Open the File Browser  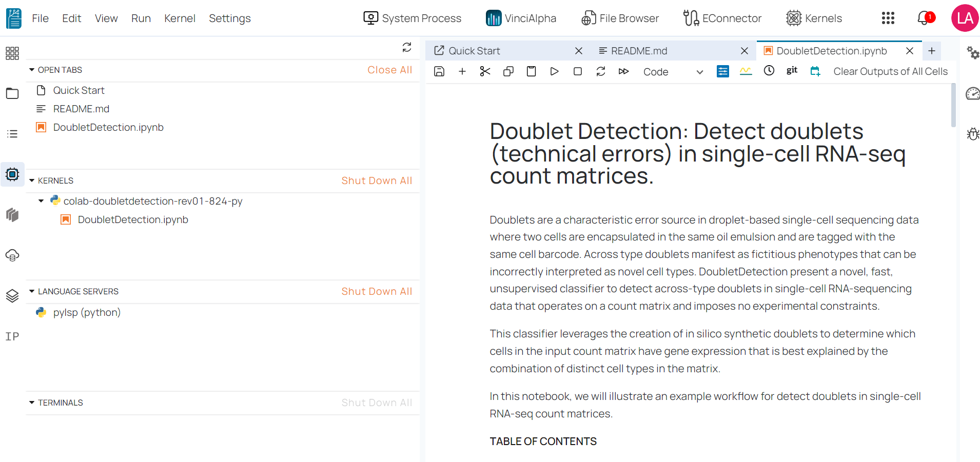coord(620,18)
